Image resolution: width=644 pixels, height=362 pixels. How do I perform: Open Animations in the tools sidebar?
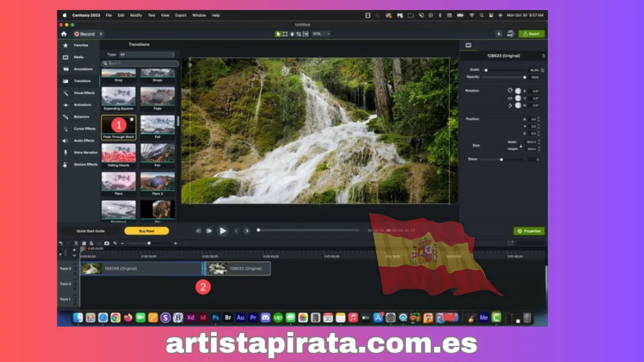coord(79,105)
